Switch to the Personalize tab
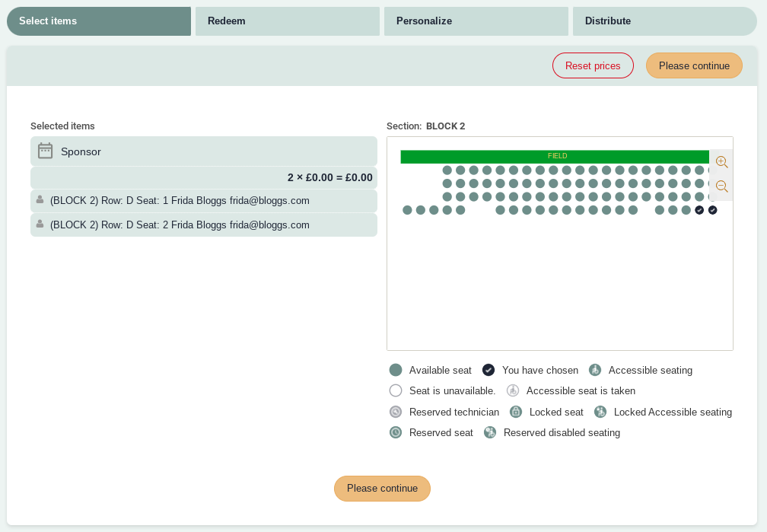The height and width of the screenshot is (532, 767). [x=476, y=21]
